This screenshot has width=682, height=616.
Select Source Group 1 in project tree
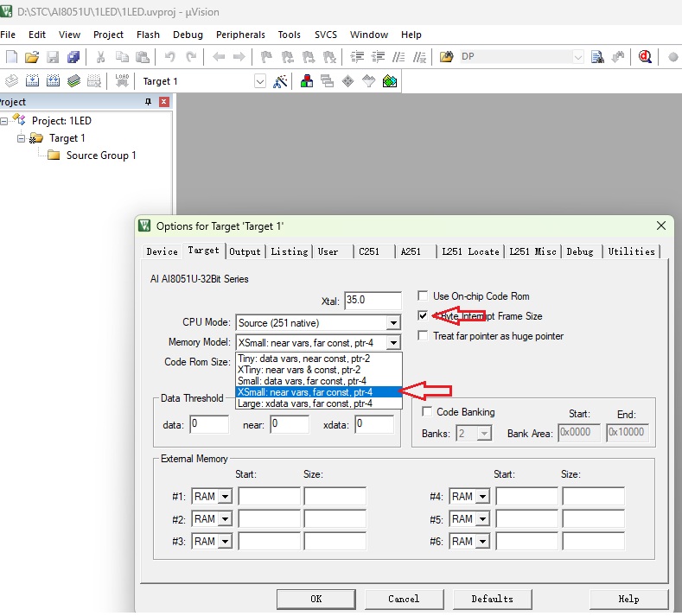click(101, 156)
